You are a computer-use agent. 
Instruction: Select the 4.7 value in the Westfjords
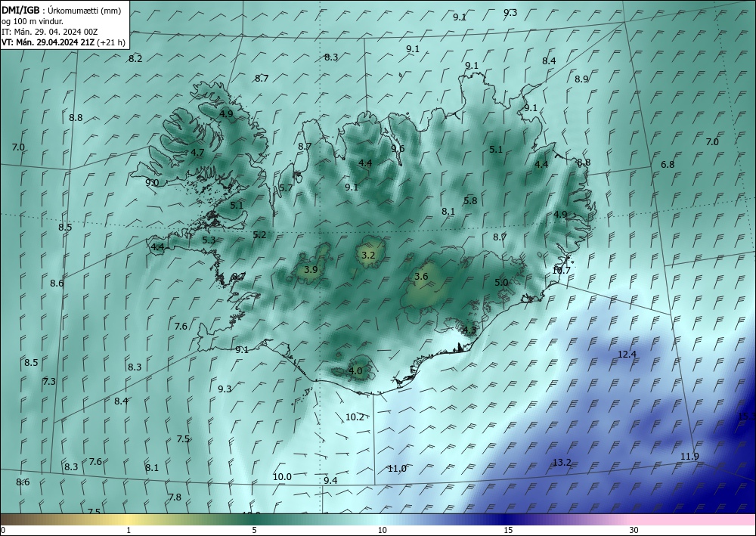(197, 152)
